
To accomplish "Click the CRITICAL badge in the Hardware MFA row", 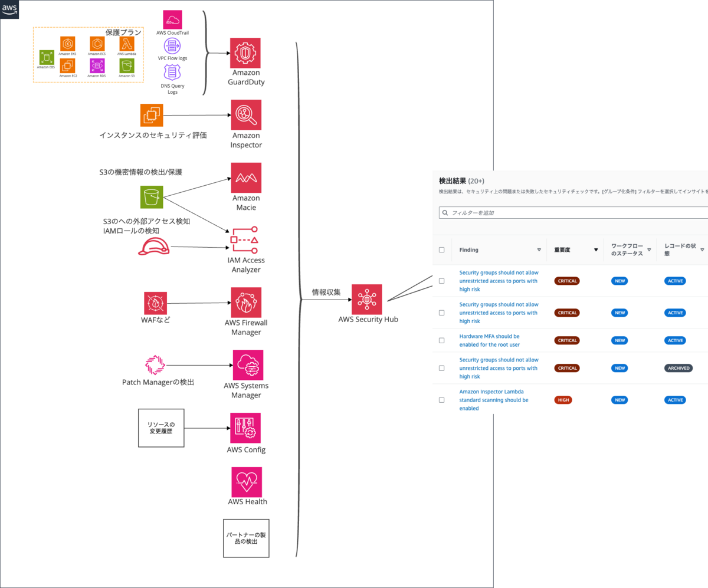I will click(567, 340).
